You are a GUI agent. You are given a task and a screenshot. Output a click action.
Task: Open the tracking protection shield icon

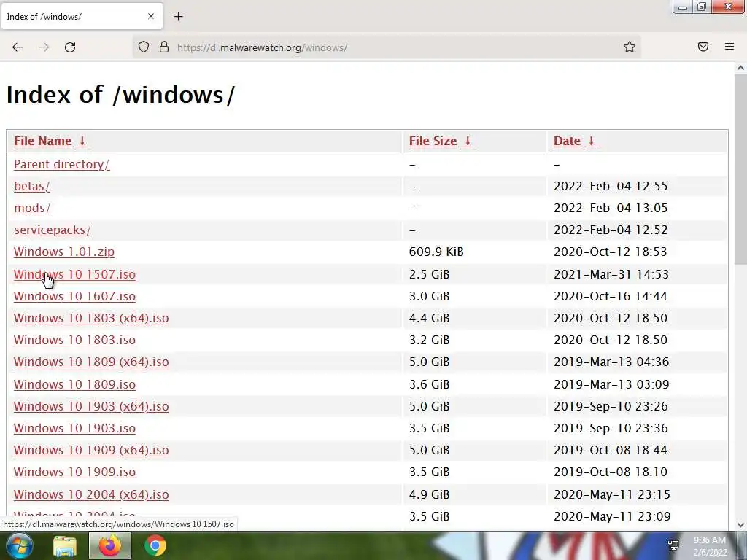pos(144,47)
